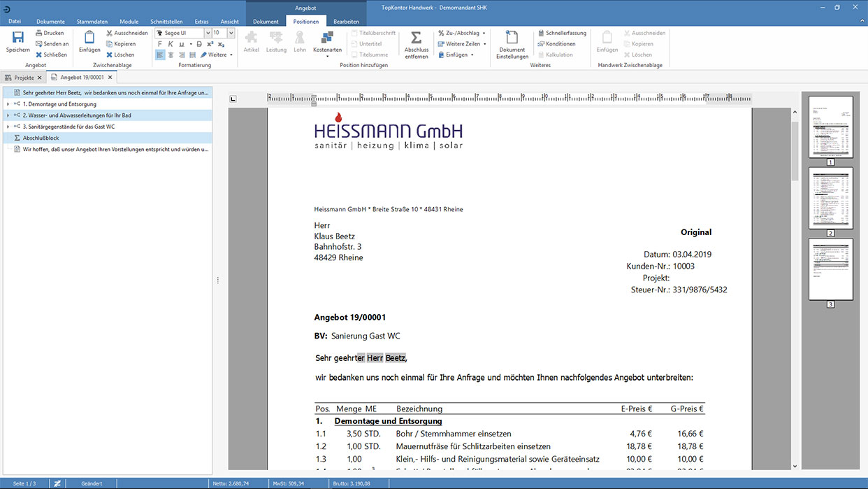
Task: Delete selection with Löschen in Zwischenablage group
Action: click(120, 55)
